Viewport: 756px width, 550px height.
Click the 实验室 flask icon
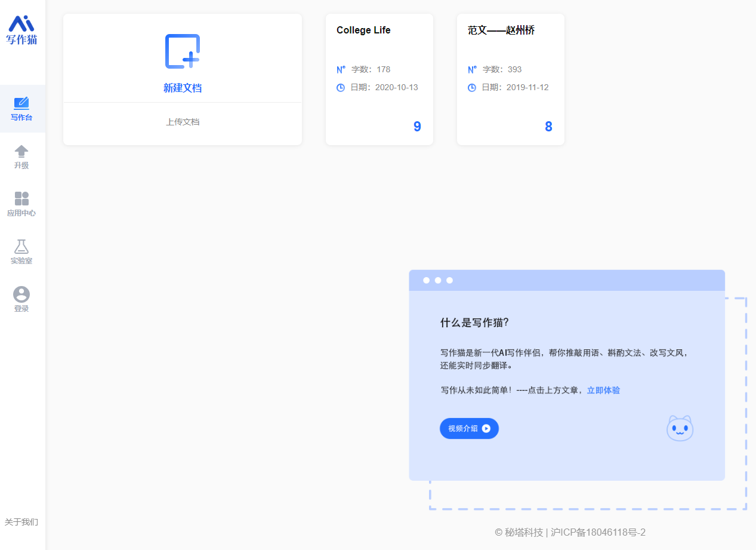pyautogui.click(x=21, y=250)
